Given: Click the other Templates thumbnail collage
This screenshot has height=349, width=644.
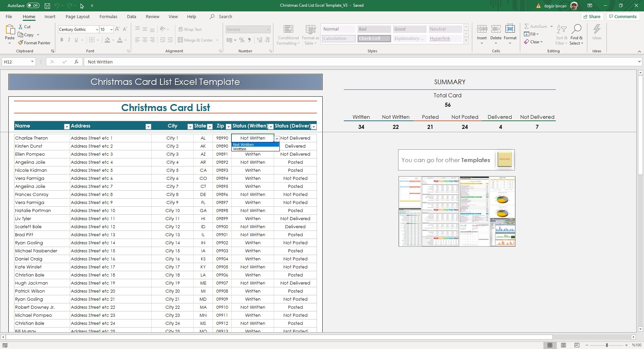Looking at the screenshot, I should (x=457, y=211).
